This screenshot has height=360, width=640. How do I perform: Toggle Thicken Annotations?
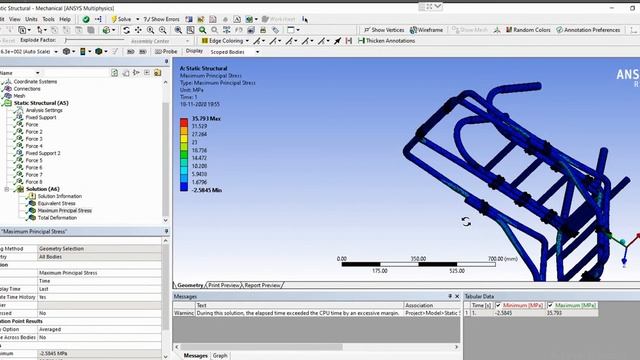point(386,41)
